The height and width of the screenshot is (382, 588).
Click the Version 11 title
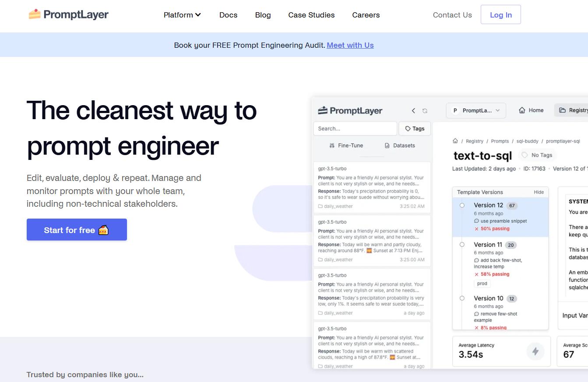point(488,244)
